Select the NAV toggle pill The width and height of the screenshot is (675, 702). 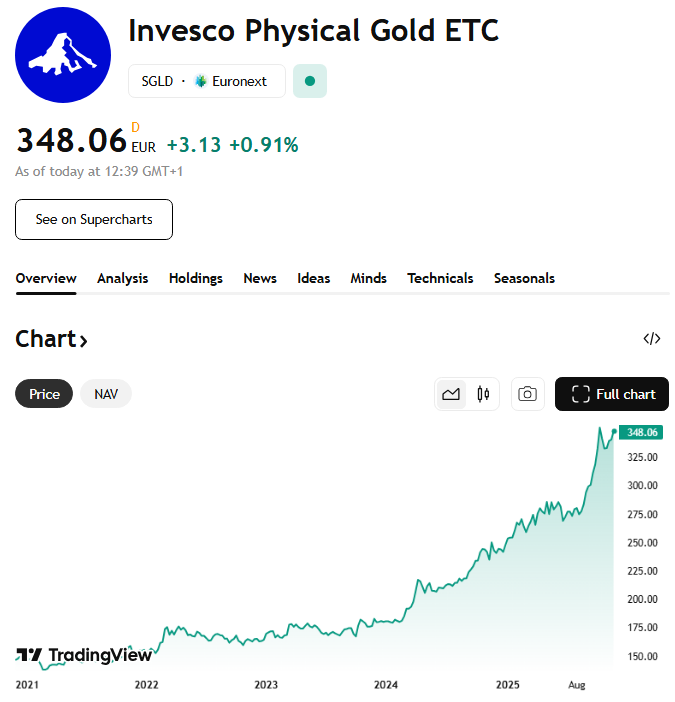(x=106, y=394)
